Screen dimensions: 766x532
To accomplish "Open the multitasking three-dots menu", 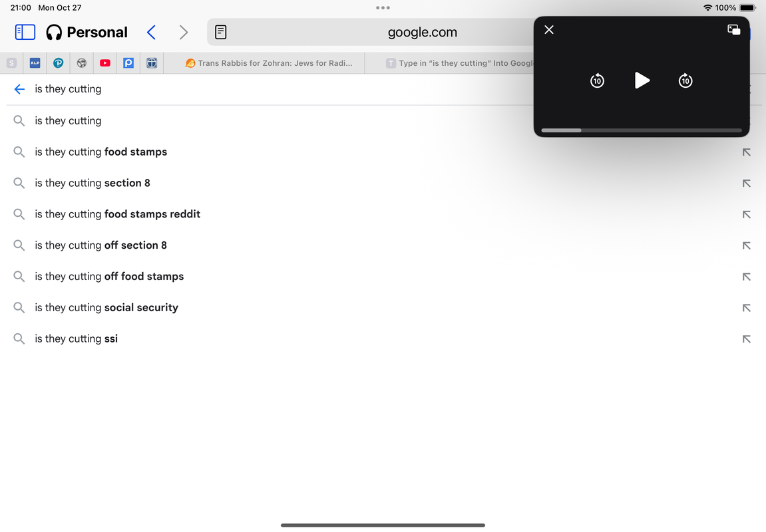I will point(383,8).
